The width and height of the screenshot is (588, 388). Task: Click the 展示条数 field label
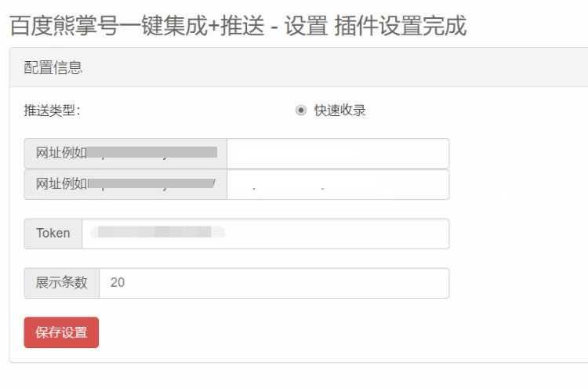62,283
